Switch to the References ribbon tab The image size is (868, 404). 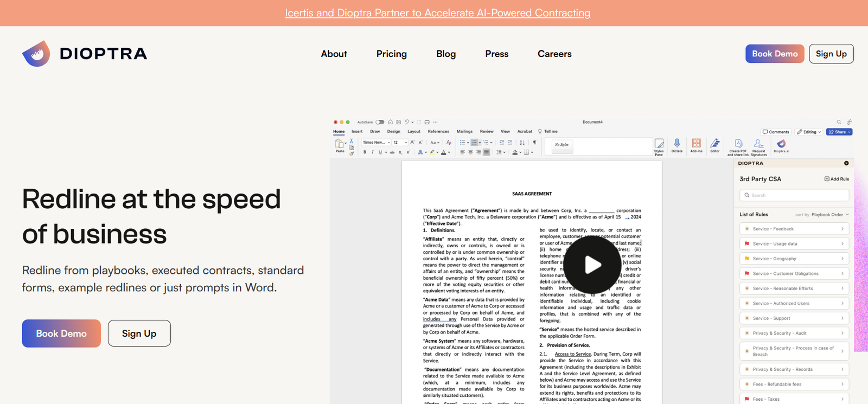click(438, 131)
